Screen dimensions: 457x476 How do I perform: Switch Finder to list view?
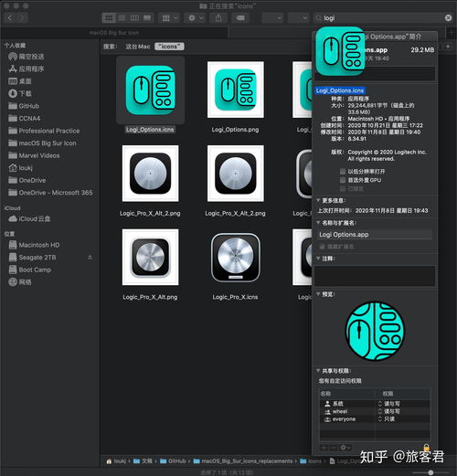(x=122, y=18)
